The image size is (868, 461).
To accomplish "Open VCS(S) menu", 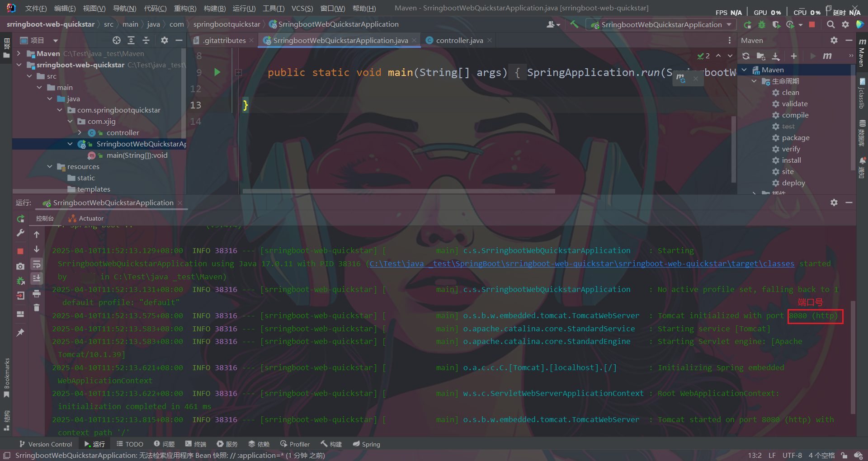I will 302,9.
